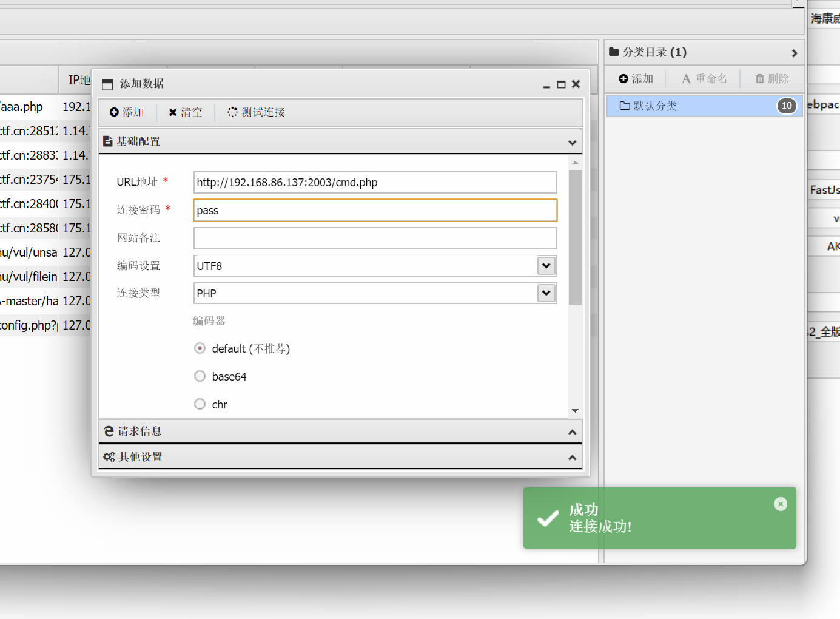Viewport: 840px width, 619px height.
Task: Maximize the 添加数据 dialog window
Action: click(561, 84)
